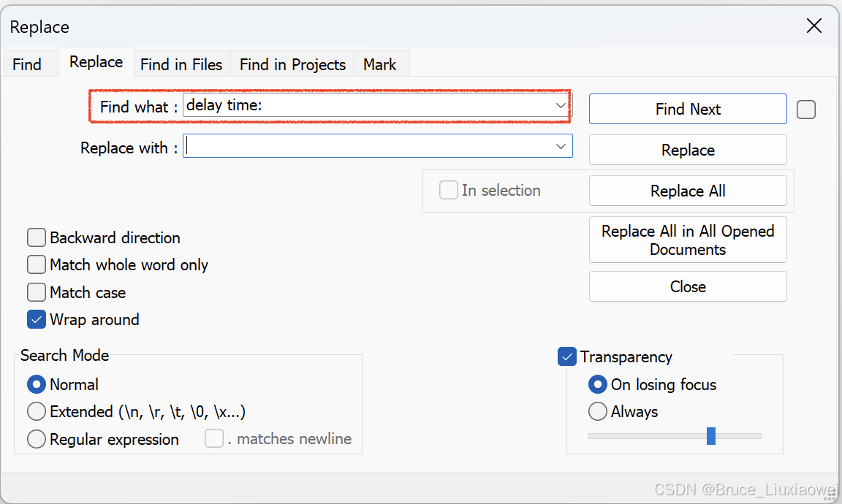Expand the Find what history dropdown
842x504 pixels.
(x=561, y=106)
